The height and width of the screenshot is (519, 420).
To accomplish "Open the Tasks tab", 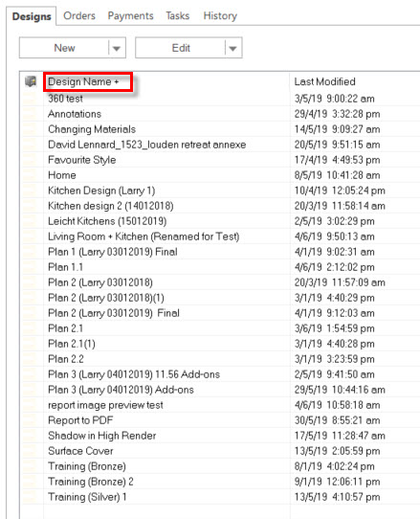I will pos(178,16).
